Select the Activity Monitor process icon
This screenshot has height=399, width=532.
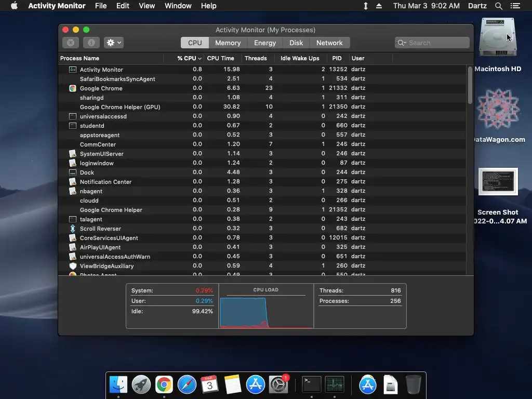click(73, 70)
